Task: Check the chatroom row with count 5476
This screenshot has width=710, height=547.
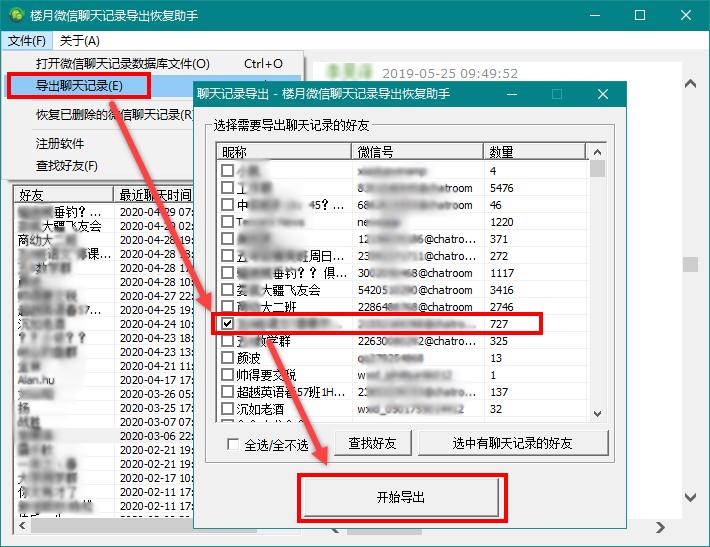Action: (227, 187)
